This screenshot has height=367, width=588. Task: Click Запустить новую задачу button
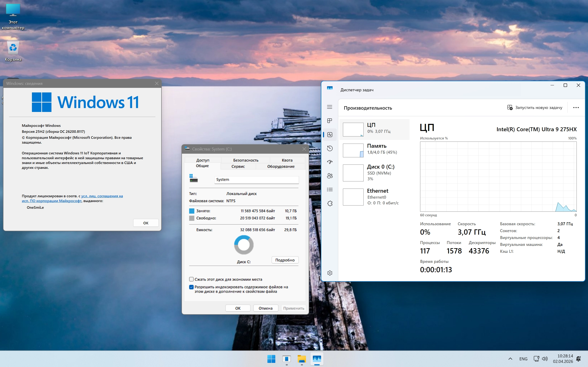(534, 108)
